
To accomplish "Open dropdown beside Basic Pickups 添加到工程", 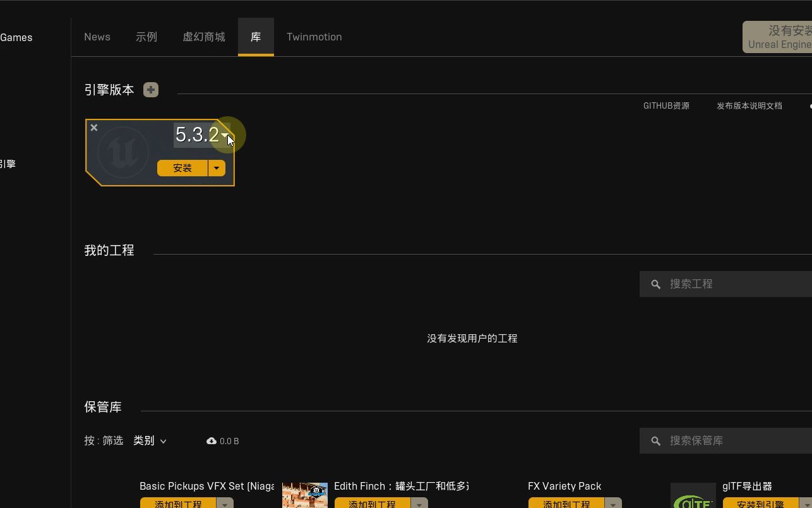I will pos(225,504).
